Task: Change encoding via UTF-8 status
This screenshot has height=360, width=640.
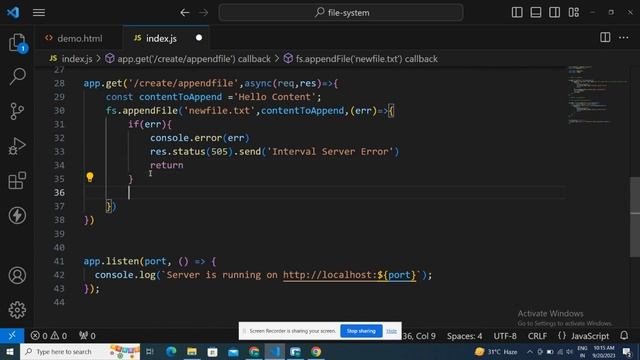Action: pos(505,336)
